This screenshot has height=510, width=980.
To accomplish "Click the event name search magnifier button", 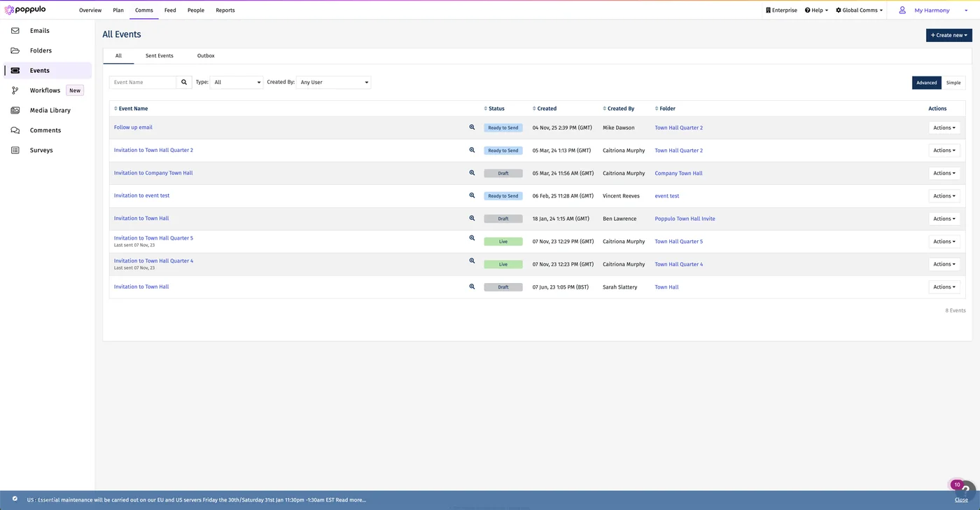I will click(x=184, y=82).
